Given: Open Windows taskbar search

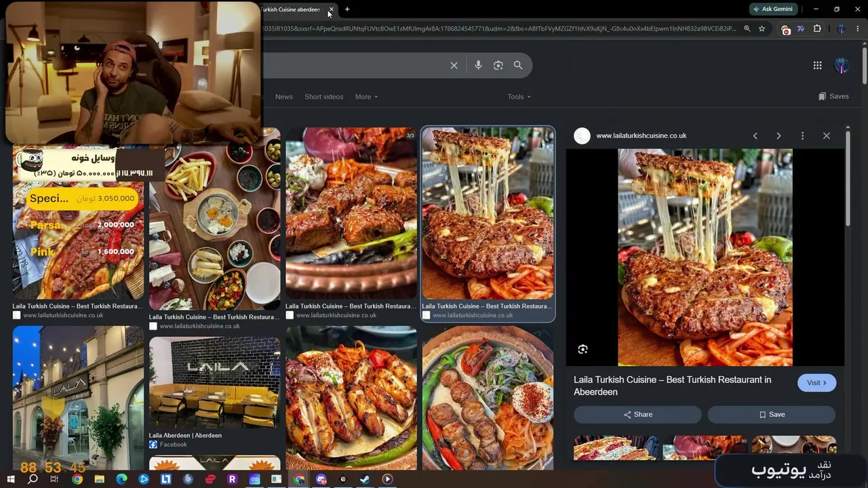Looking at the screenshot, I should [33, 479].
